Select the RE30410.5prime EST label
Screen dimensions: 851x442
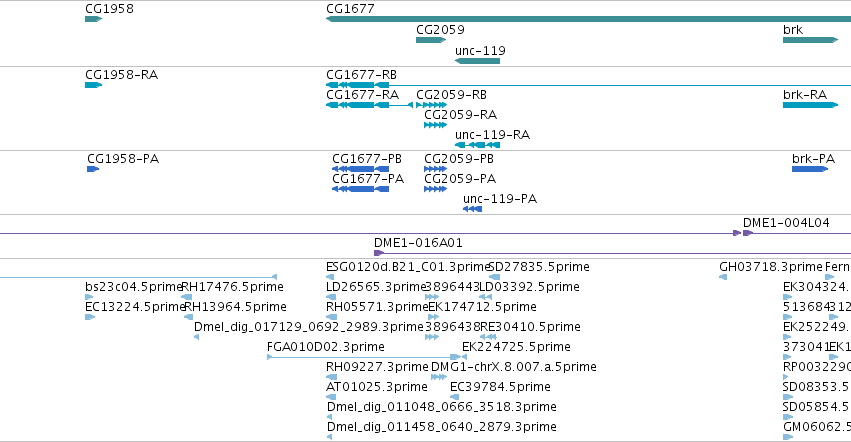pyautogui.click(x=530, y=327)
